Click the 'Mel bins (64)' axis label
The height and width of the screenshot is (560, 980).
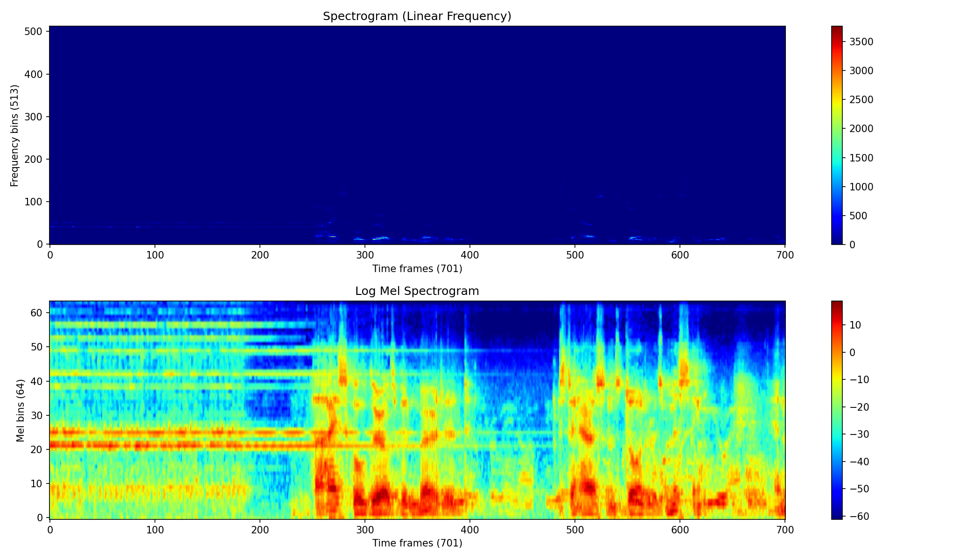[x=20, y=410]
